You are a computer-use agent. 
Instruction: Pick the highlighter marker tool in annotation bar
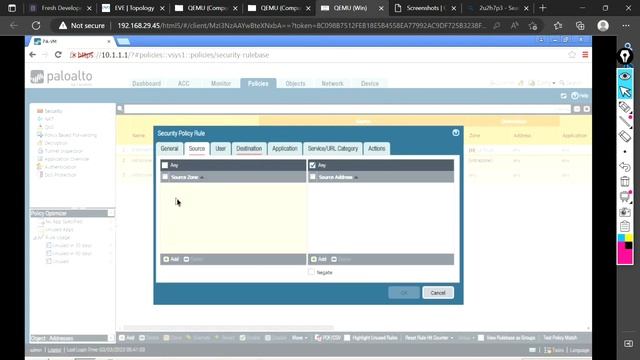pos(624,107)
